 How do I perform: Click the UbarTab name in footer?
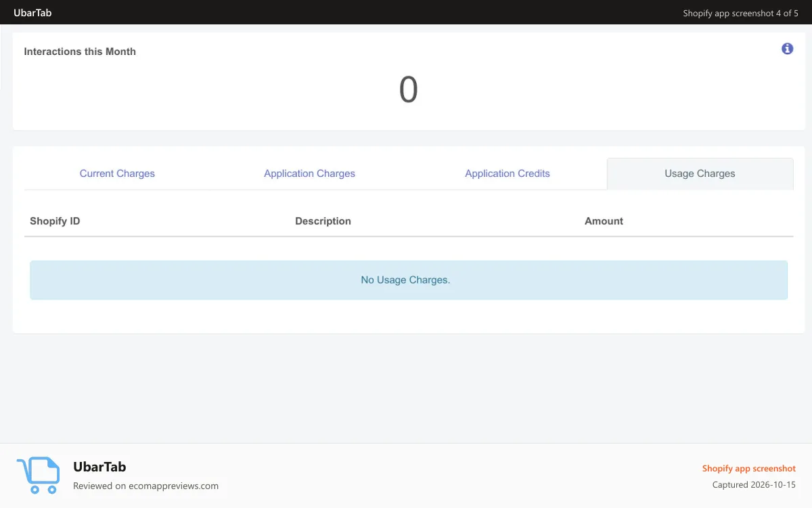[99, 467]
